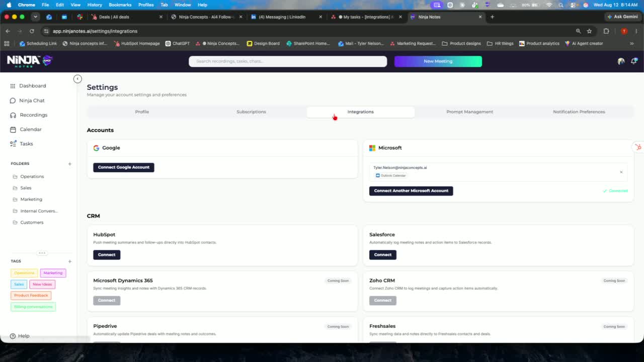Screen dimensions: 644x362
Task: Open the Sales folder in the sidebar
Action: click(22, 188)
